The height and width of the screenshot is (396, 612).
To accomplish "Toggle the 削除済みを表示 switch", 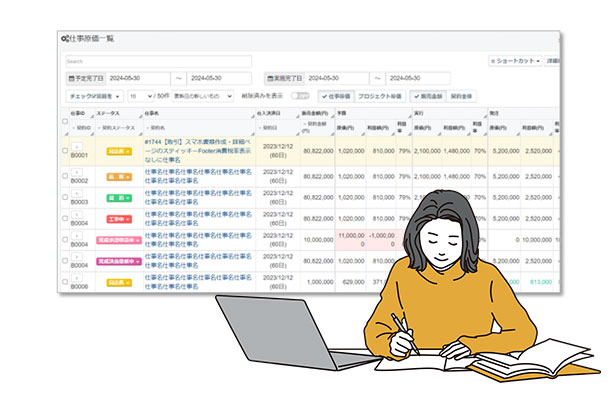I will pos(300,96).
